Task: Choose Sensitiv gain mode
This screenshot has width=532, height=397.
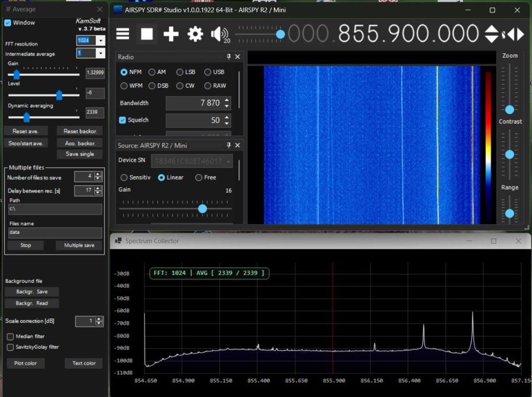Action: (124, 177)
